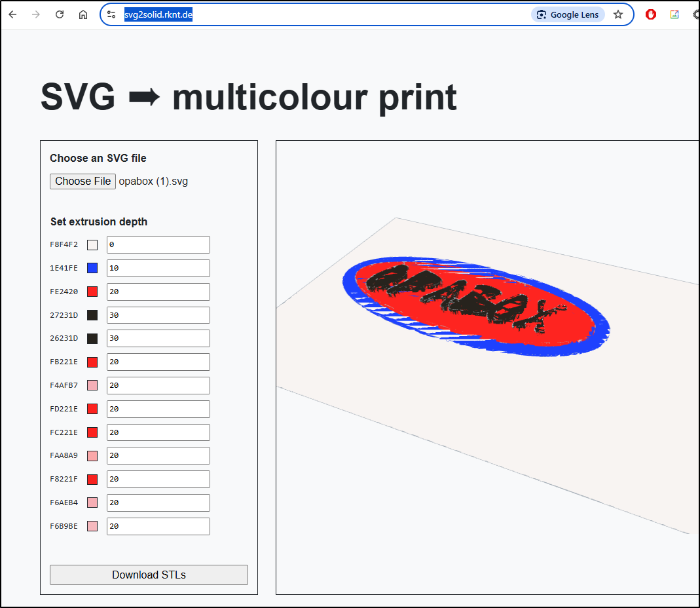Edit the 26231D extrusion depth field

tap(158, 339)
